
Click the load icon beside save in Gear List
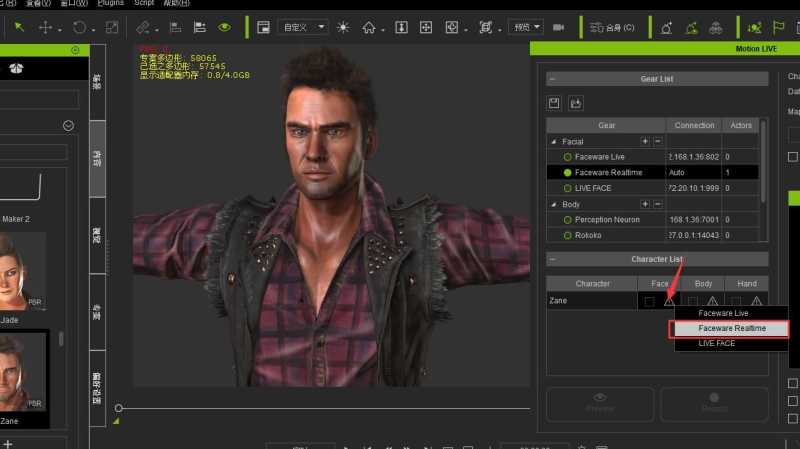coord(576,102)
